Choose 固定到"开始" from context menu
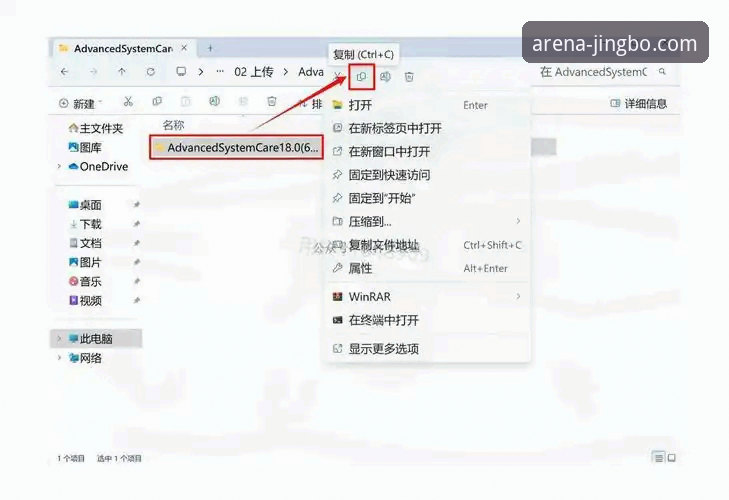 pos(428,199)
